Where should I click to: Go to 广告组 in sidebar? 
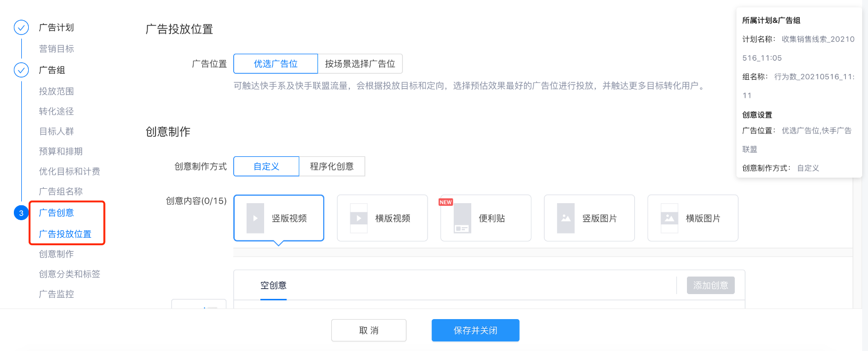click(52, 70)
